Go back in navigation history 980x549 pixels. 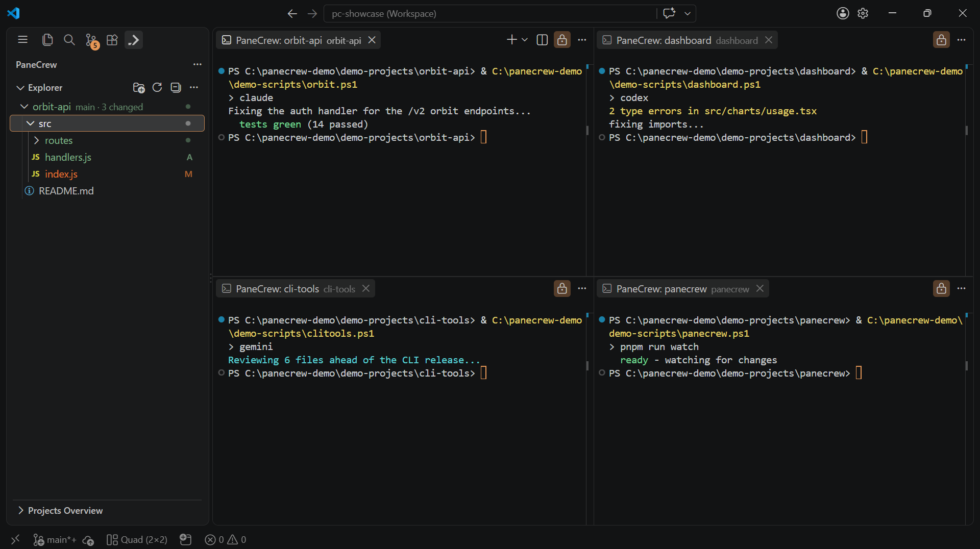tap(292, 14)
